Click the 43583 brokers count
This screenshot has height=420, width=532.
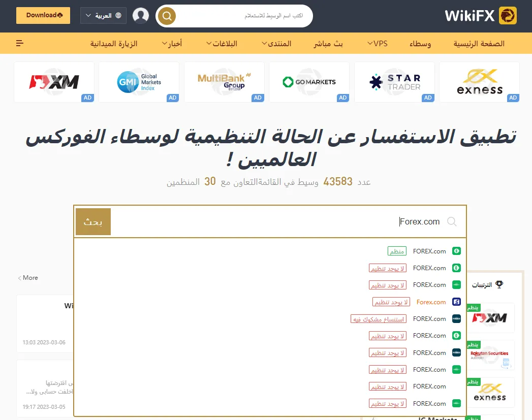(x=338, y=182)
